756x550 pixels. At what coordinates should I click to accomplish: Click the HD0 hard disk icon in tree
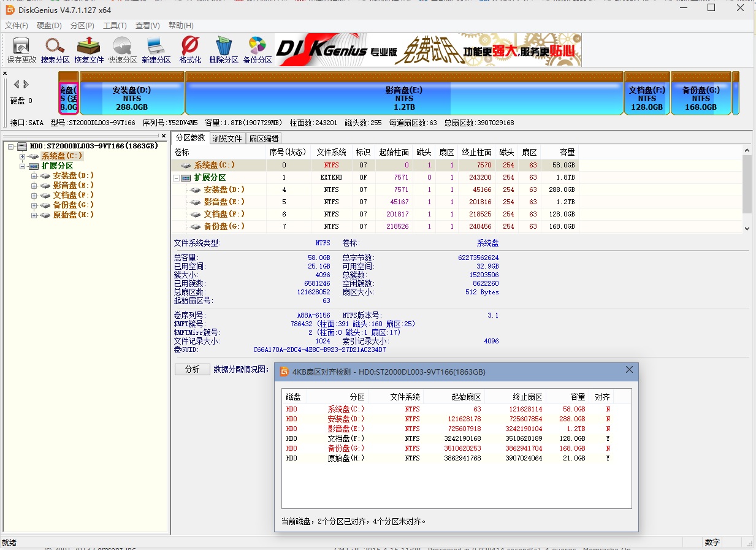(22, 146)
